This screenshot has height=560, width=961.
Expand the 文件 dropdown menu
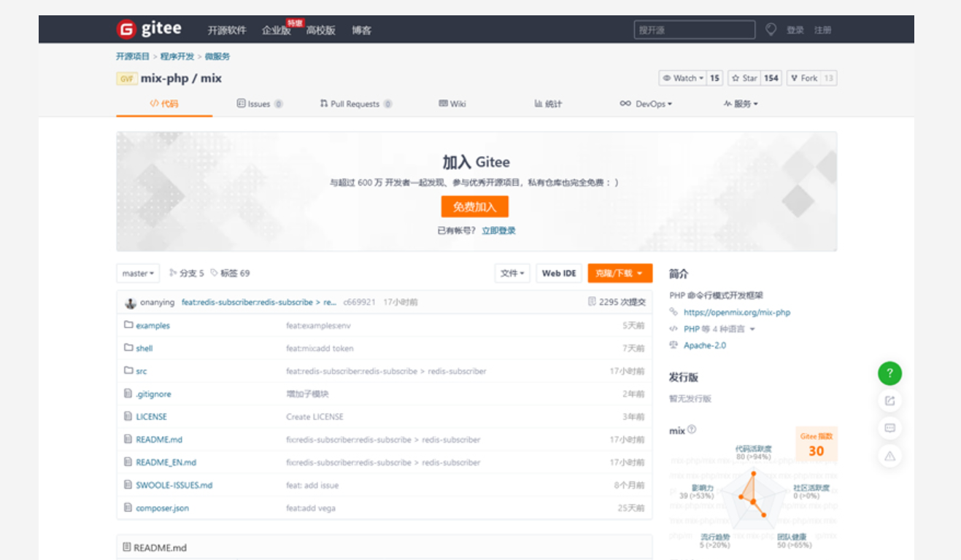[512, 273]
